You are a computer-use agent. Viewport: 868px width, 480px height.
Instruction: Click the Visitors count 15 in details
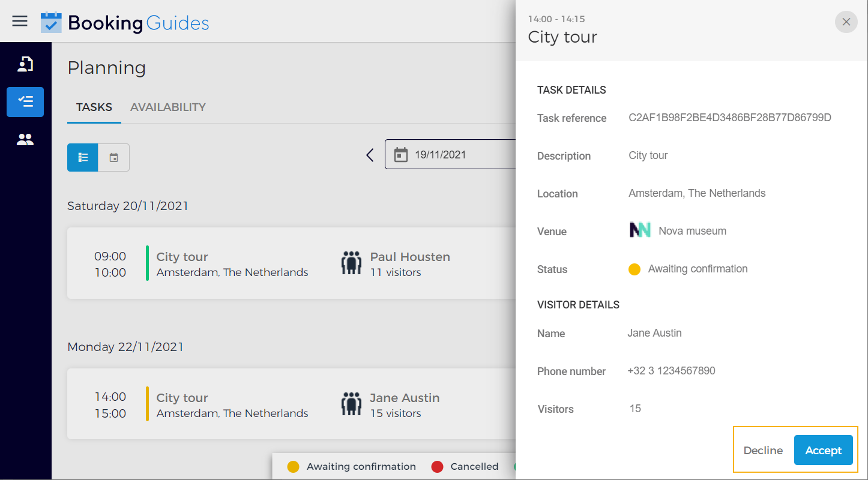click(635, 409)
